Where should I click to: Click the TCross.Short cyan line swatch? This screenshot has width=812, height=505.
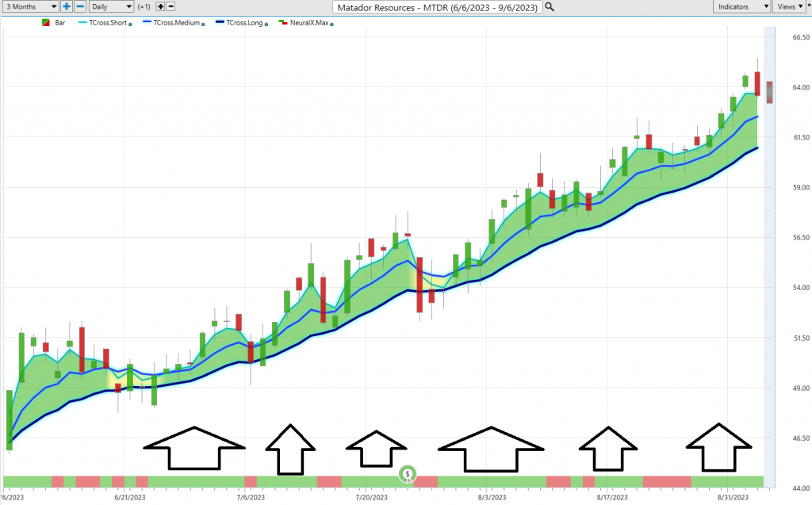[x=82, y=23]
